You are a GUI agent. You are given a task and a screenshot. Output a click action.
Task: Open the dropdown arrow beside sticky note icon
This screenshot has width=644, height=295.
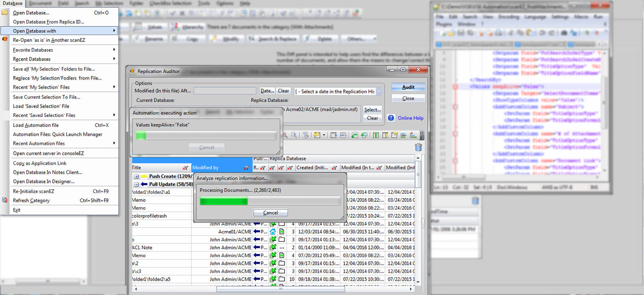[x=324, y=135]
